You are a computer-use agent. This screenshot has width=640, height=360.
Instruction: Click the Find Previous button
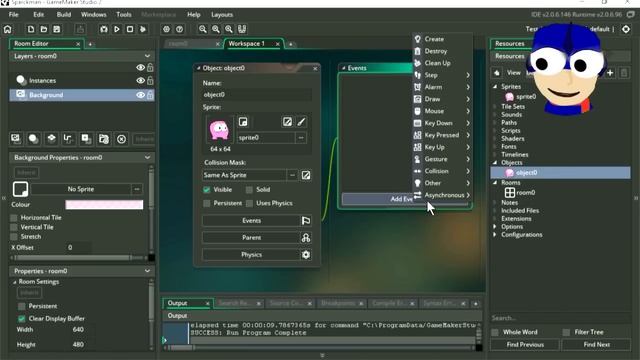(525, 344)
